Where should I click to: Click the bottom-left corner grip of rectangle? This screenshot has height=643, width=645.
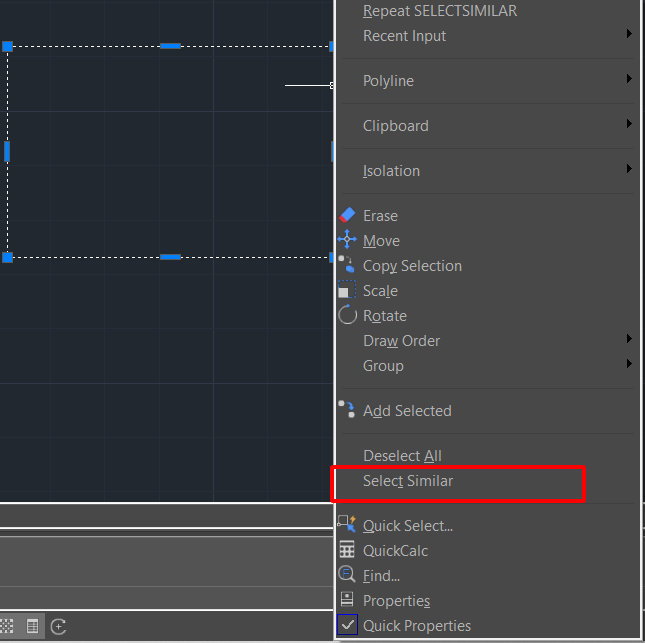(x=7, y=258)
